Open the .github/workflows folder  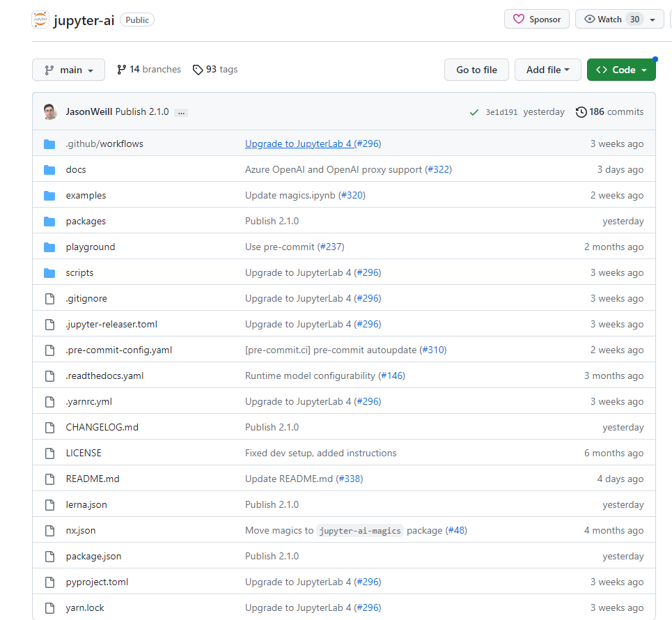104,144
